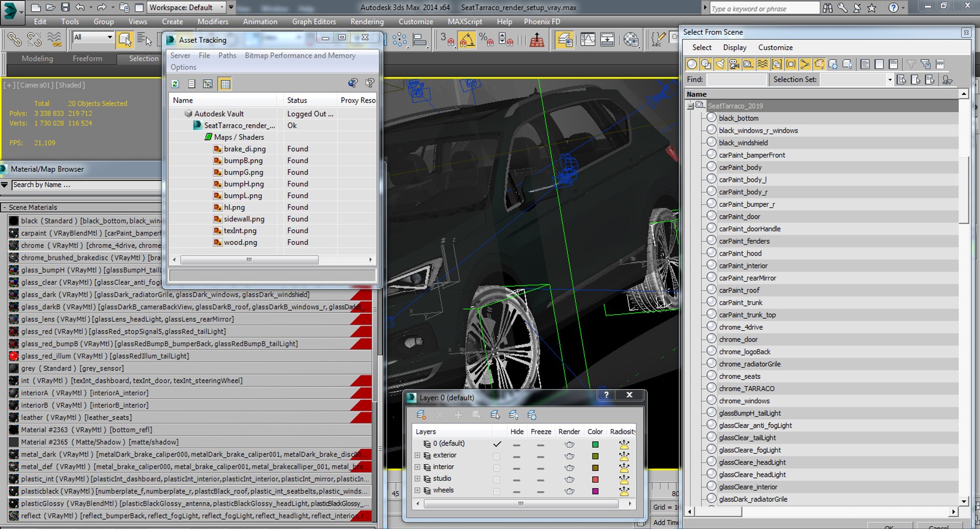
Task: Toggle Display Bone Objects filter
Action: [805, 64]
